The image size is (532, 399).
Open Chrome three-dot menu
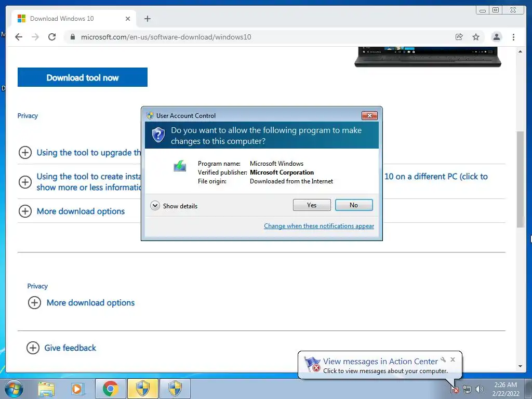tap(513, 37)
